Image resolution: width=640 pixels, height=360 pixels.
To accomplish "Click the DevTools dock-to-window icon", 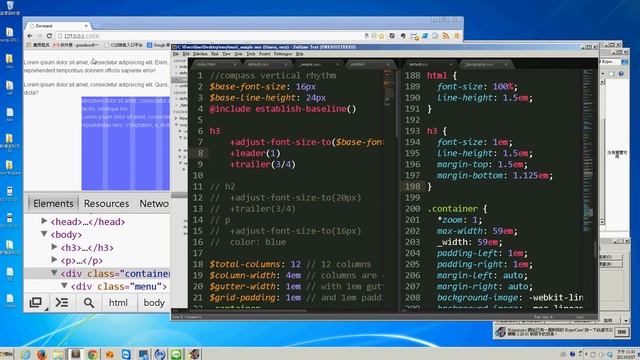I will (36, 302).
